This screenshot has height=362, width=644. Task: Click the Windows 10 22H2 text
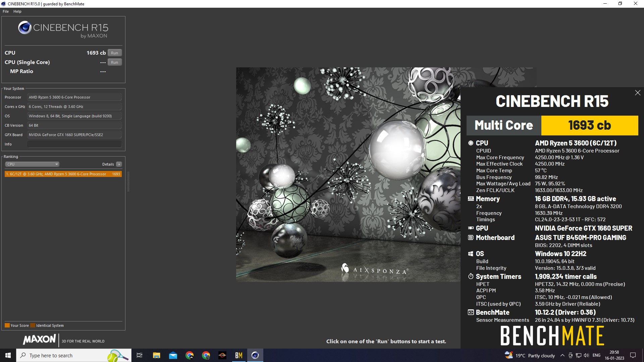561,254
